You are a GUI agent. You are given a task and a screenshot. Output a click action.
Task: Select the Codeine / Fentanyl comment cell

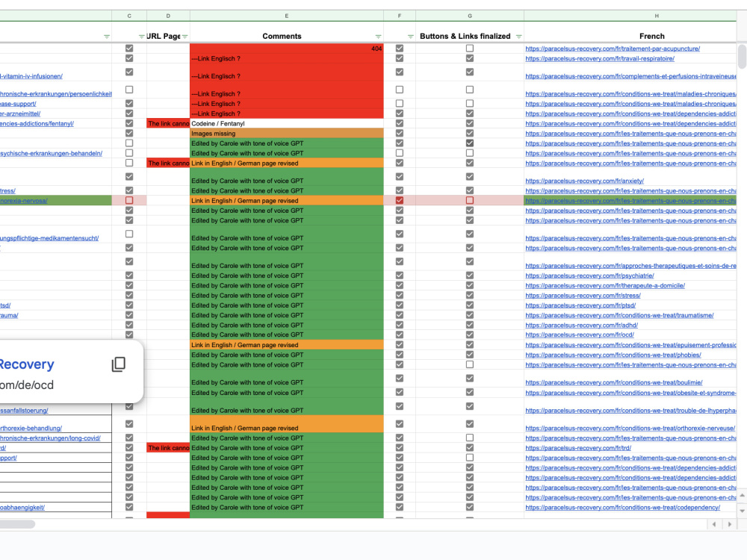click(x=286, y=123)
